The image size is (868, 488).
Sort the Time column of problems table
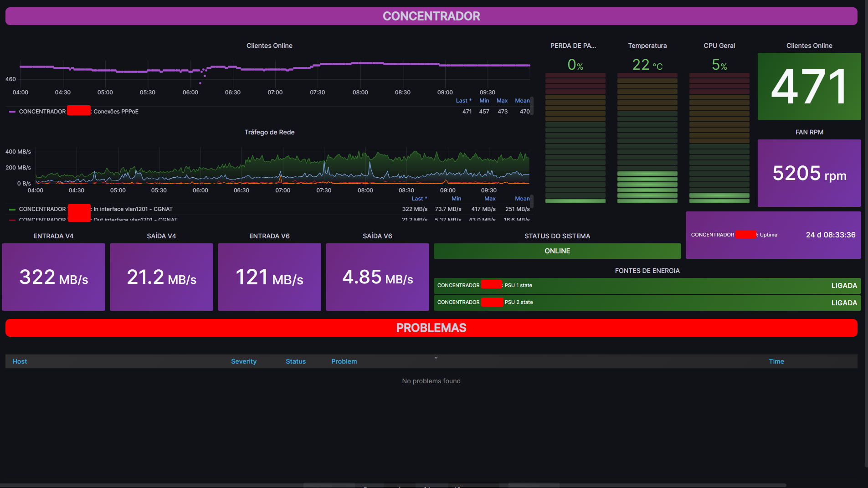click(x=776, y=361)
